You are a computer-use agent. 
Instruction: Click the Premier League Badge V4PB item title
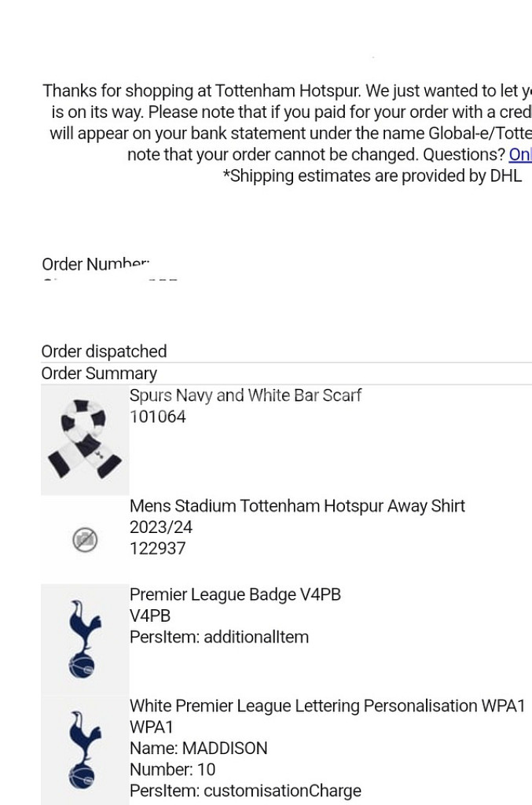(235, 595)
